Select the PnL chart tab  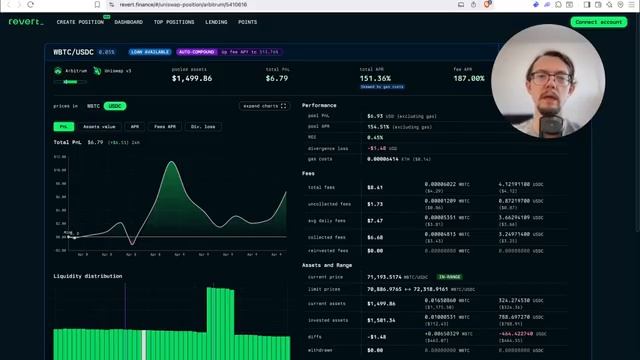point(64,127)
